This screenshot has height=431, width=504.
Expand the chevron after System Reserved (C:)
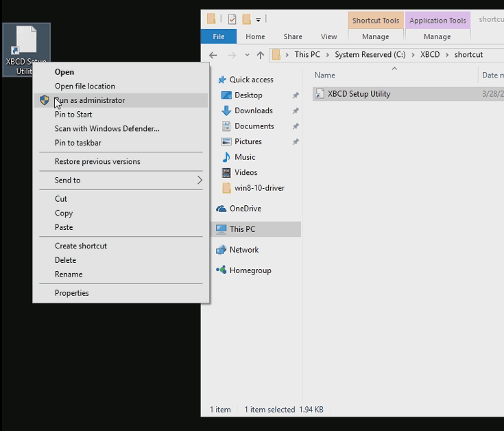[413, 55]
